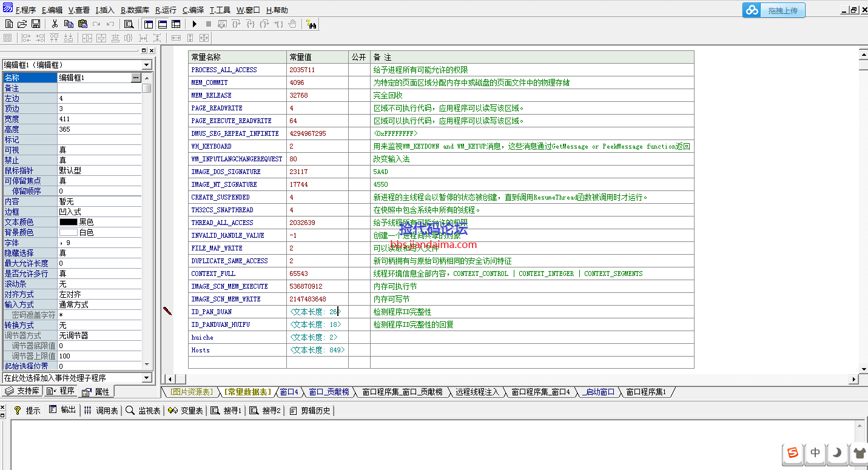Click the Baidu cloud icon beside 拖拽上传
The height and width of the screenshot is (470, 868).
[x=752, y=10]
